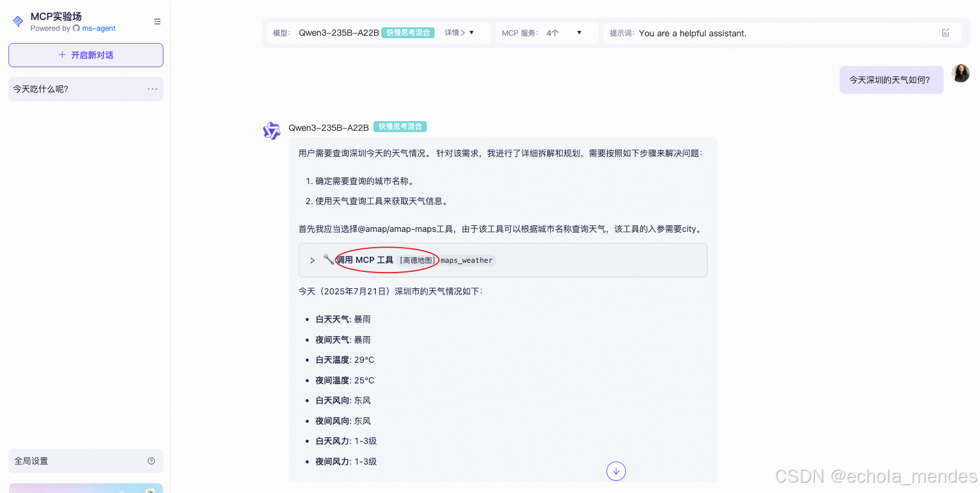
Task: Click the 今天（2025年7月21日）weather summary line
Action: (390, 291)
